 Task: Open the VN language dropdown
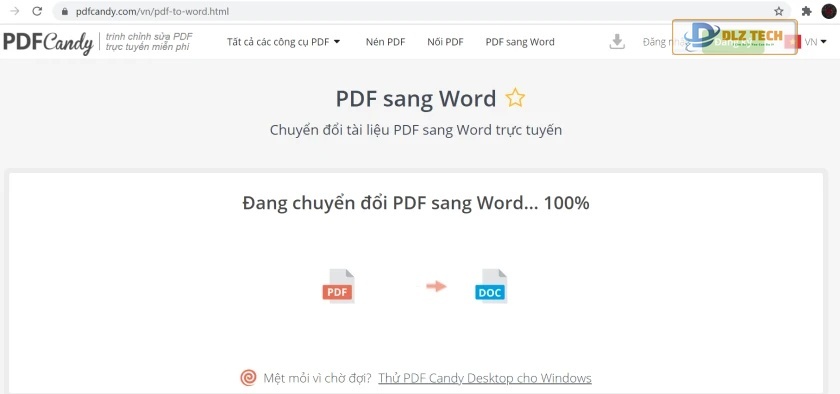[815, 42]
